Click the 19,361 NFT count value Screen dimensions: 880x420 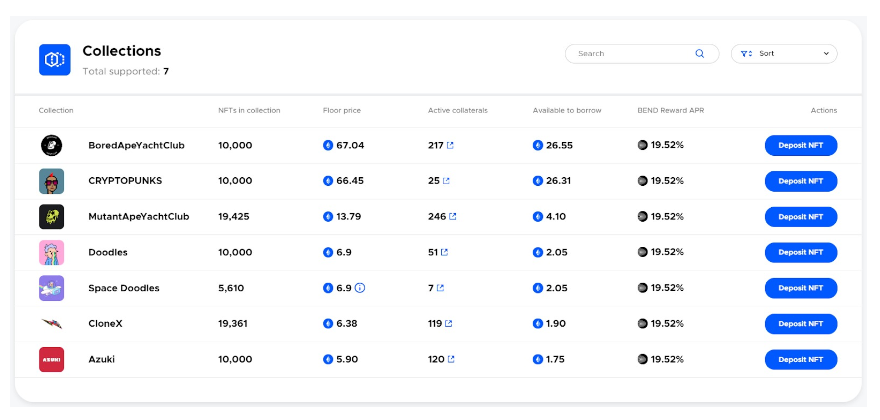pyautogui.click(x=233, y=324)
